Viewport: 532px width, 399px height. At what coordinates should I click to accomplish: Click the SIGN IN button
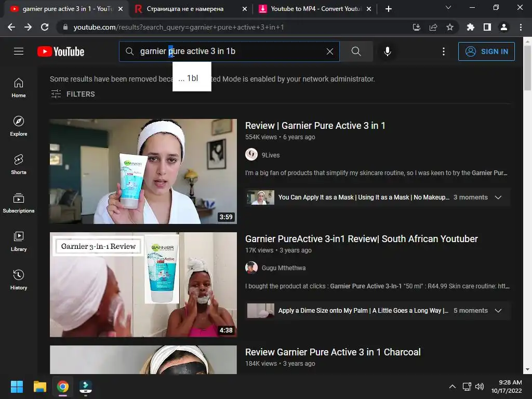486,51
